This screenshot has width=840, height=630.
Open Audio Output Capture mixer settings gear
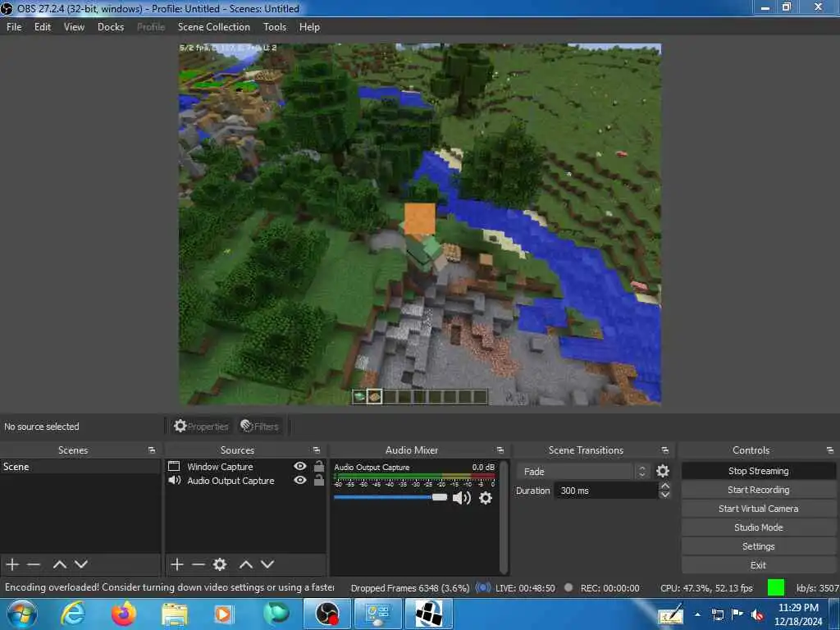486,498
